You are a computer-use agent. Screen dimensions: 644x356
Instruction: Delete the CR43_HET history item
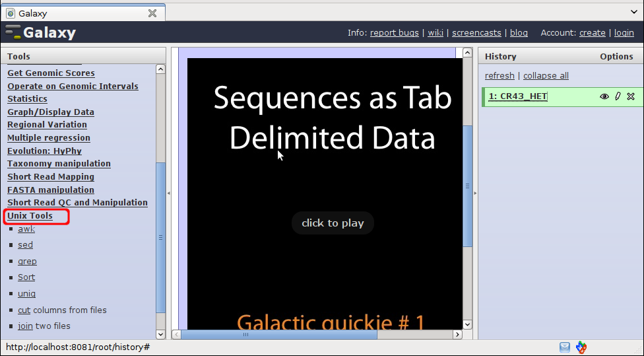(631, 96)
